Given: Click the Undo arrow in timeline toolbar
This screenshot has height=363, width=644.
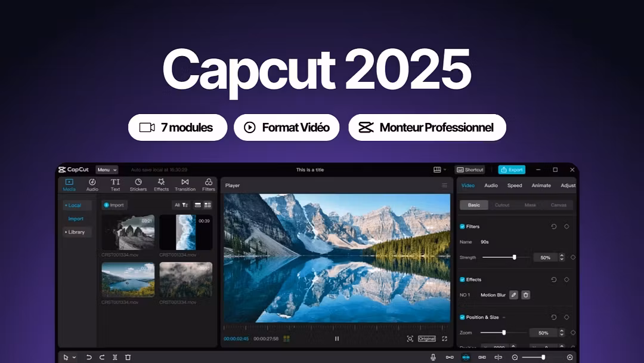Looking at the screenshot, I should click(x=89, y=357).
